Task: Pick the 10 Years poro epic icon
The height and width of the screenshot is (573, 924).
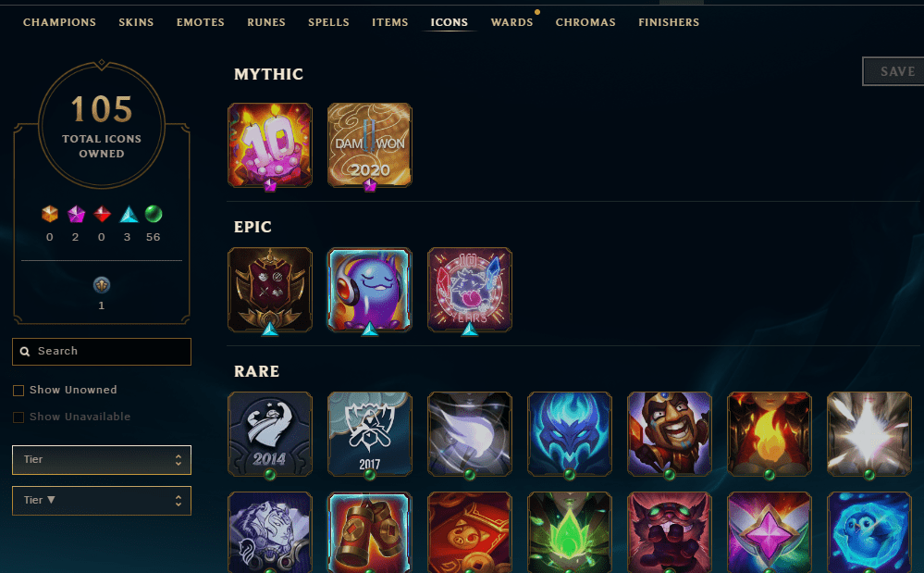Action: (x=470, y=290)
